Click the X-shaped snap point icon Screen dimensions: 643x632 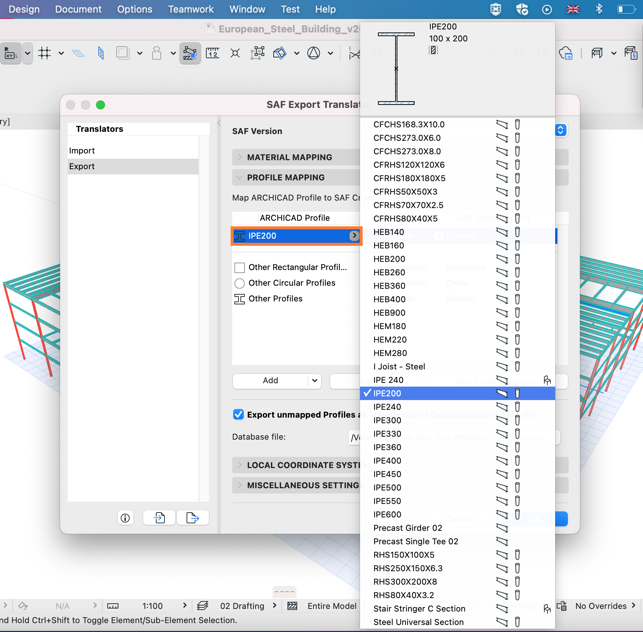click(x=235, y=53)
